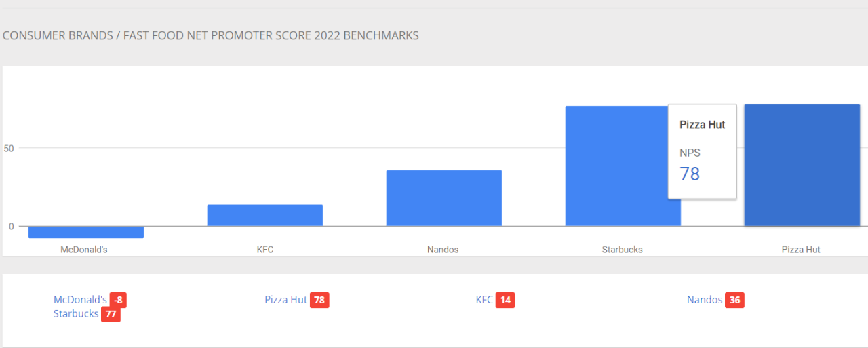868x348 pixels.
Task: Click the Pizza Hut NPS tooltip
Action: pyautogui.click(x=703, y=151)
